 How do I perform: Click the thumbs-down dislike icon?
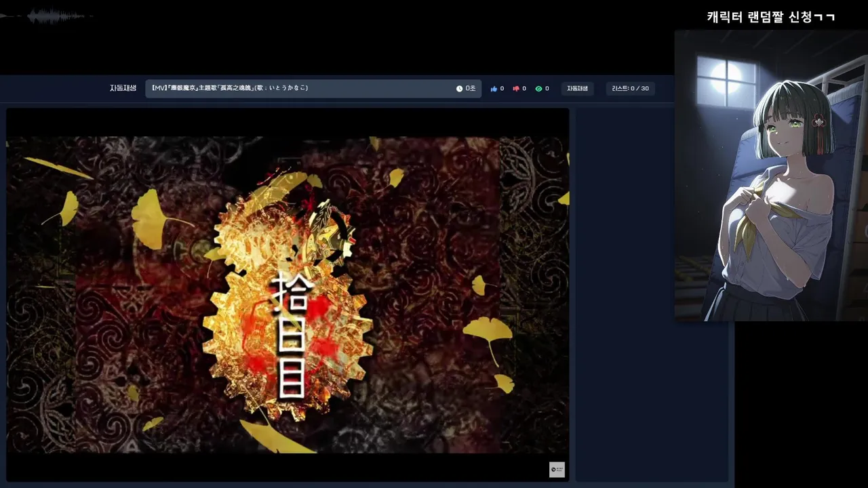pos(516,89)
